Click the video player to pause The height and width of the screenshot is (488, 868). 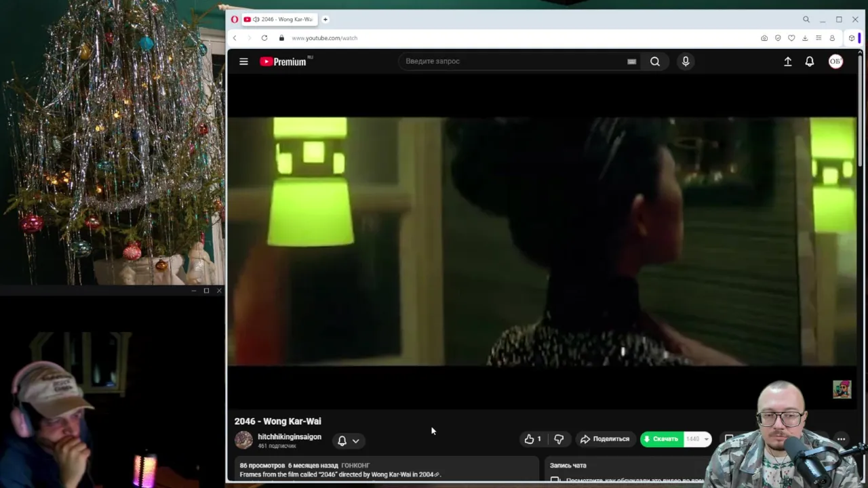[541, 241]
